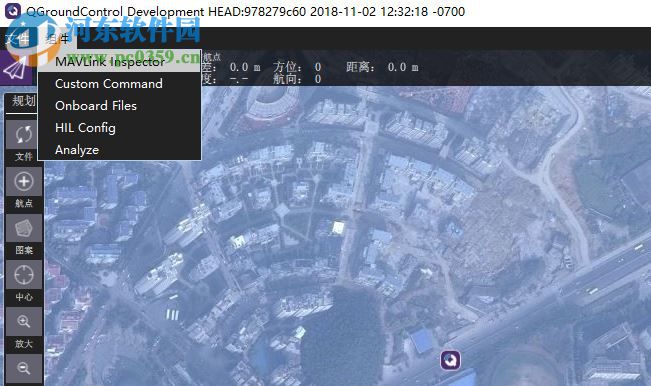Open Onboard Files menu entry

pos(119,105)
